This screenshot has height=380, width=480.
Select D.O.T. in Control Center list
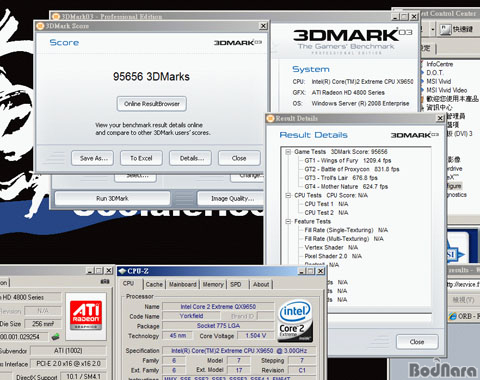click(435, 73)
